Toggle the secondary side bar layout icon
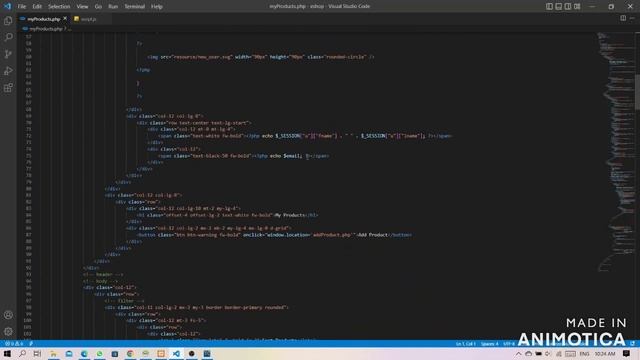The width and height of the screenshot is (640, 360). [x=568, y=6]
